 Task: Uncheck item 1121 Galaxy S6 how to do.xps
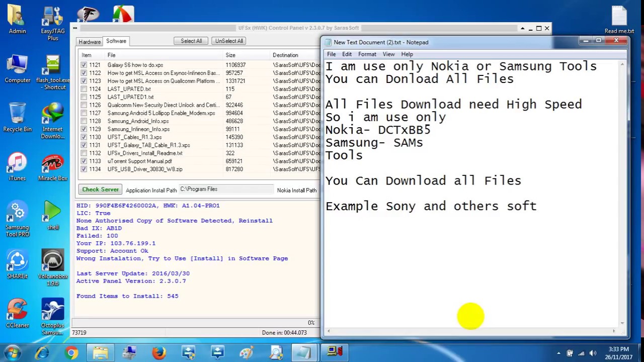(84, 65)
